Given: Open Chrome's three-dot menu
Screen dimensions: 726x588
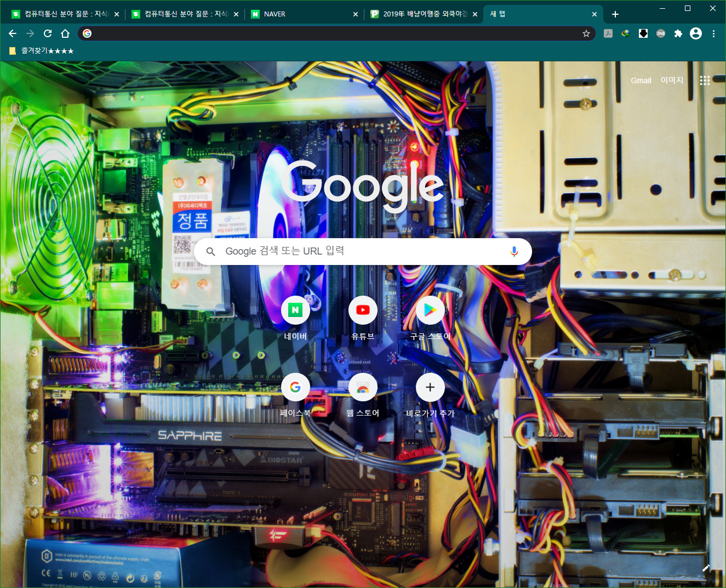Looking at the screenshot, I should [x=713, y=33].
